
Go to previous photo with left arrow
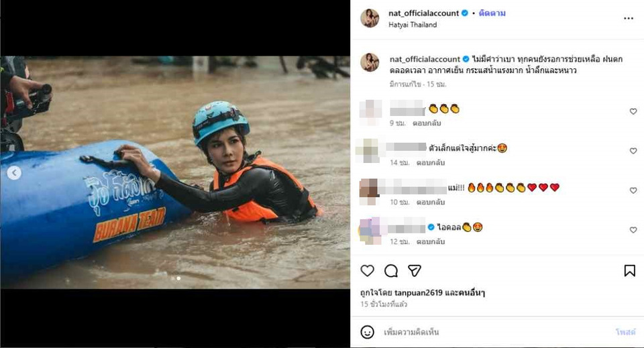pos(14,173)
